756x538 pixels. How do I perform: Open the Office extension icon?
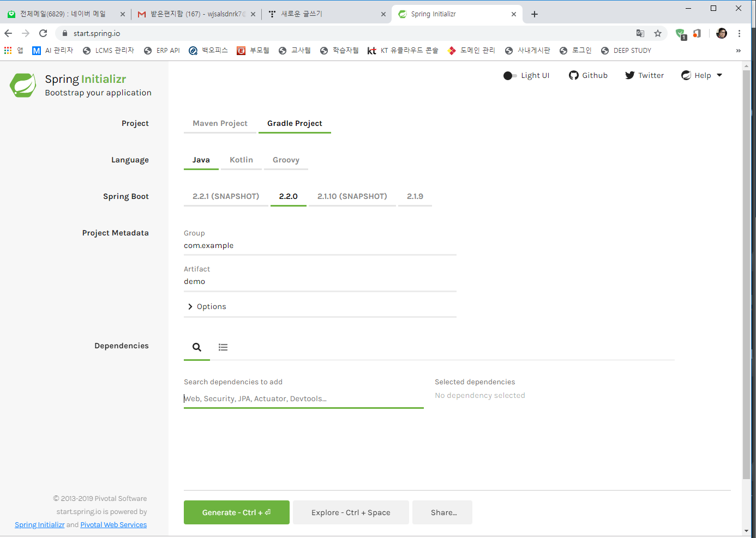coord(697,33)
